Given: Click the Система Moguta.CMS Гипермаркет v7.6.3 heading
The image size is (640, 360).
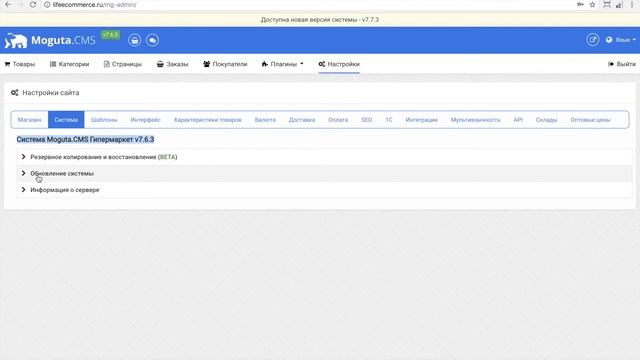Looking at the screenshot, I should (85, 139).
